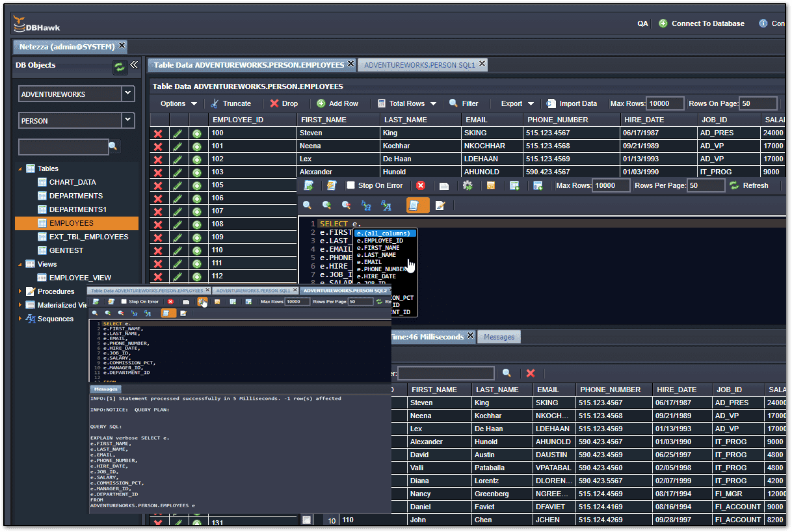Switch to ADVENTUREWORKS.PERSON SQL1 tab

419,65
